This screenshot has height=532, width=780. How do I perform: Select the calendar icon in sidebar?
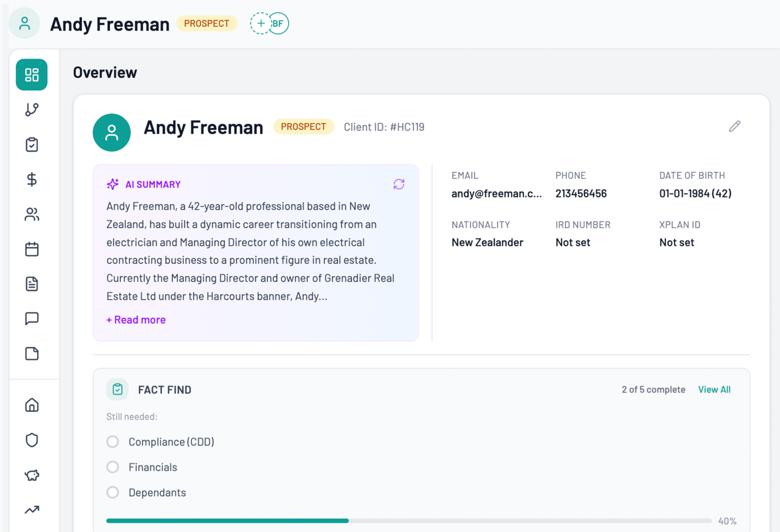point(32,249)
